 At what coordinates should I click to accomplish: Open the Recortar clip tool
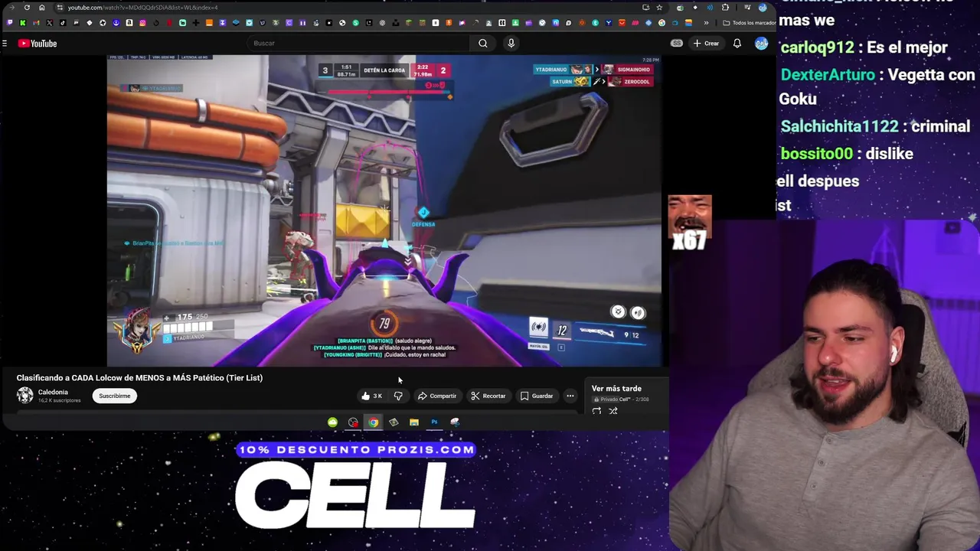click(x=488, y=396)
